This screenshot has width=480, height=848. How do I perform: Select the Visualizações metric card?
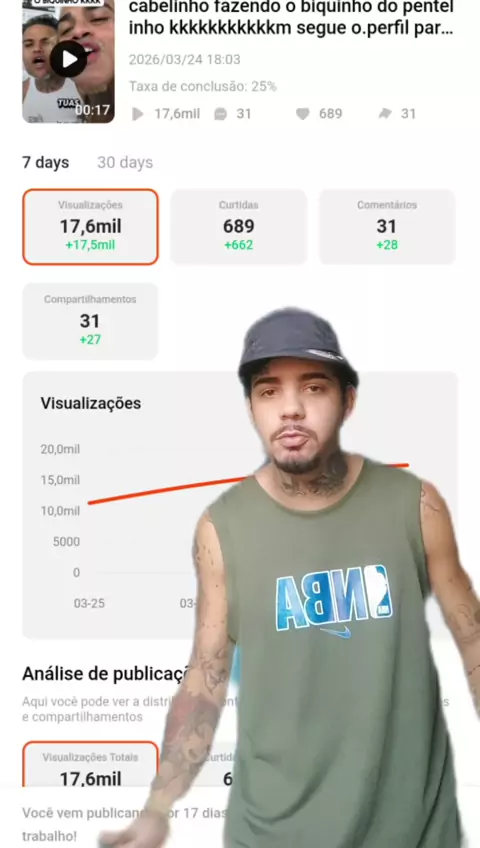90,227
